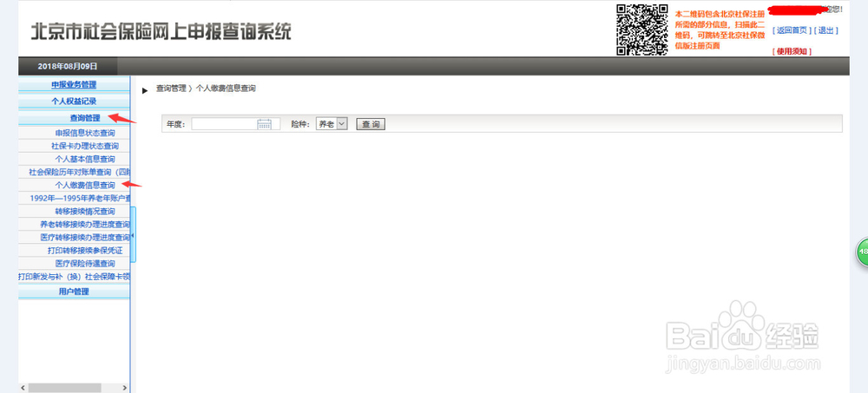868x393 pixels.
Task: Open 打印新发与补（换）社会保障卡 item
Action: [74, 276]
